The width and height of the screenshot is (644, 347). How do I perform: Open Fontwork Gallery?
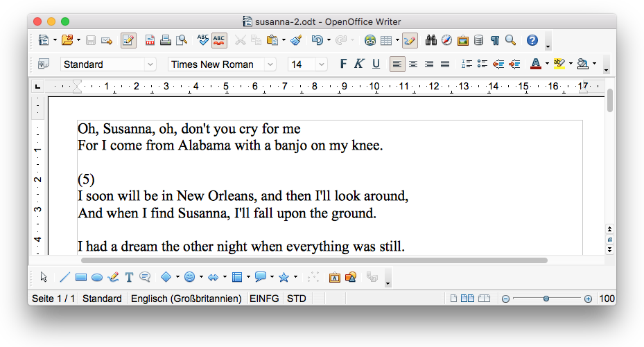click(x=335, y=277)
